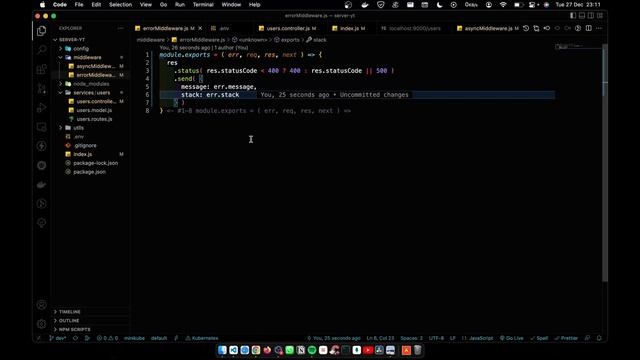Open the Selection menu
Viewport: 640px width, 360px height.
(x=120, y=5)
